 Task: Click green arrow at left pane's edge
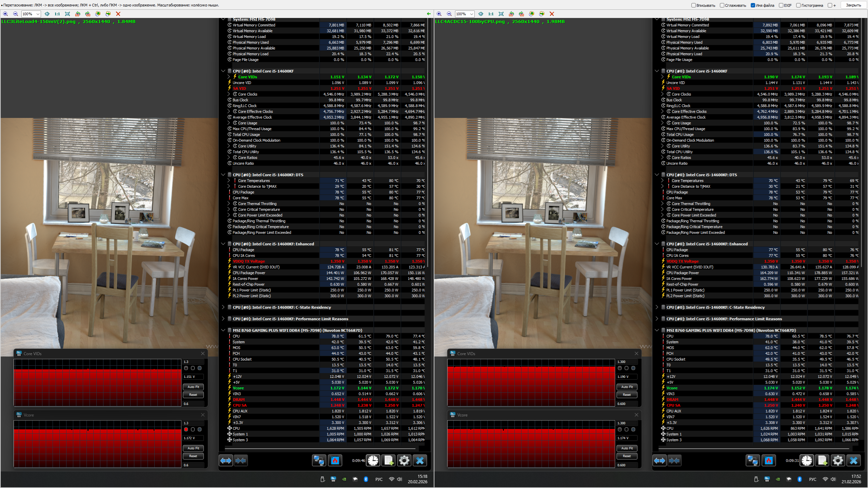(429, 14)
